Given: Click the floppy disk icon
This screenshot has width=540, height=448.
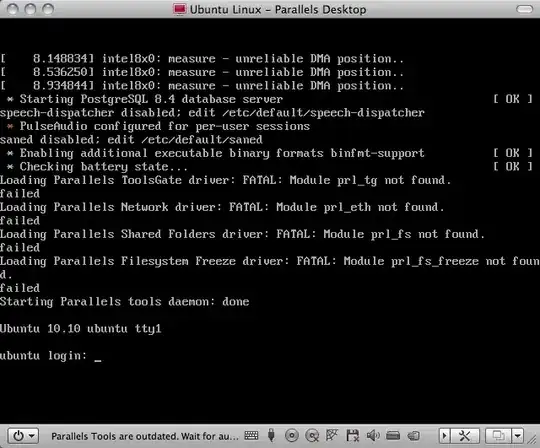Looking at the screenshot, I should point(352,436).
